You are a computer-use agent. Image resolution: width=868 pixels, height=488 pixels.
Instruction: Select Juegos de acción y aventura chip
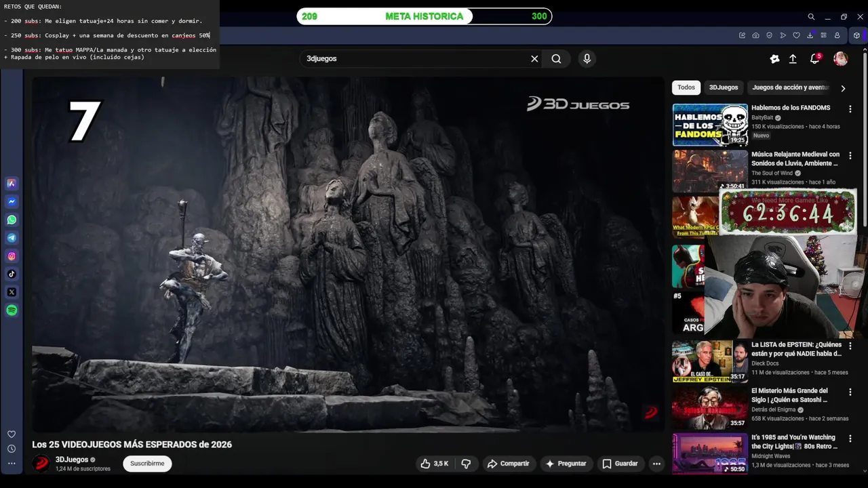tap(791, 87)
